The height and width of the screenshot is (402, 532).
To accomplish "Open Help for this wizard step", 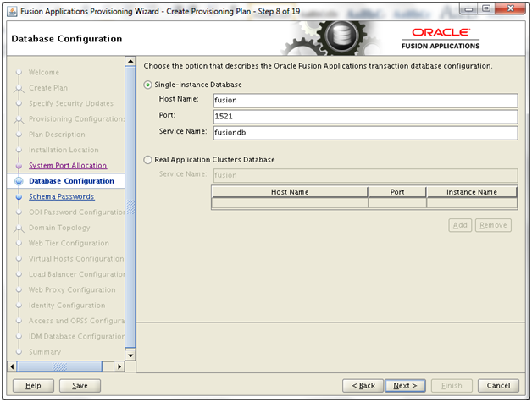I will [x=33, y=386].
